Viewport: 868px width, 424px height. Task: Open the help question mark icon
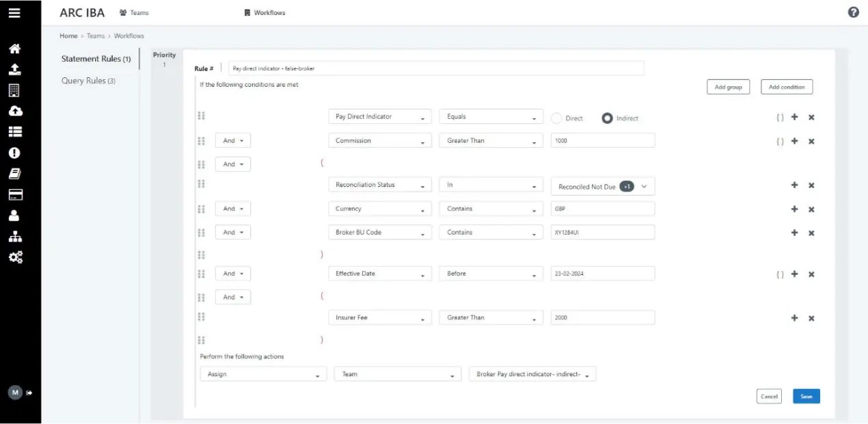[x=853, y=12]
